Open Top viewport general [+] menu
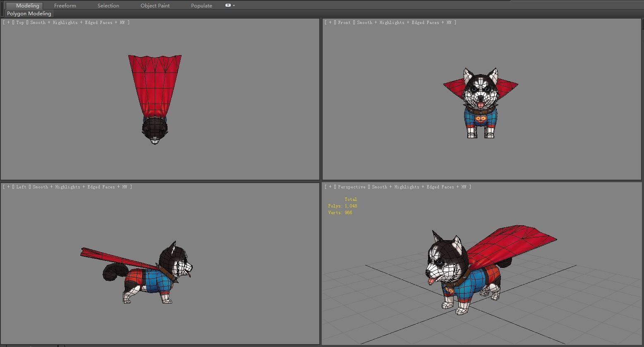644x347 pixels. 8,22
